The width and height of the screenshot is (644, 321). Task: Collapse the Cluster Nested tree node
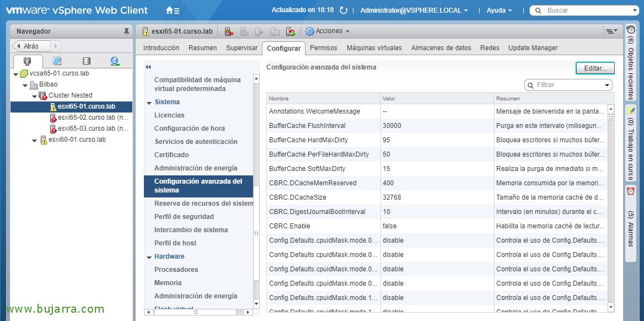click(x=35, y=96)
